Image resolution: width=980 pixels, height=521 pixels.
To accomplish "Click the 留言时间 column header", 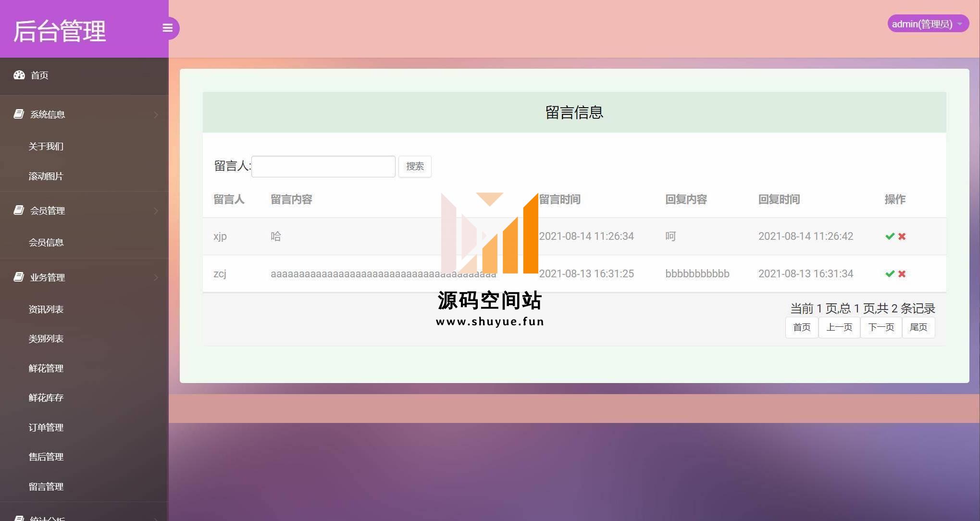I will 559,199.
